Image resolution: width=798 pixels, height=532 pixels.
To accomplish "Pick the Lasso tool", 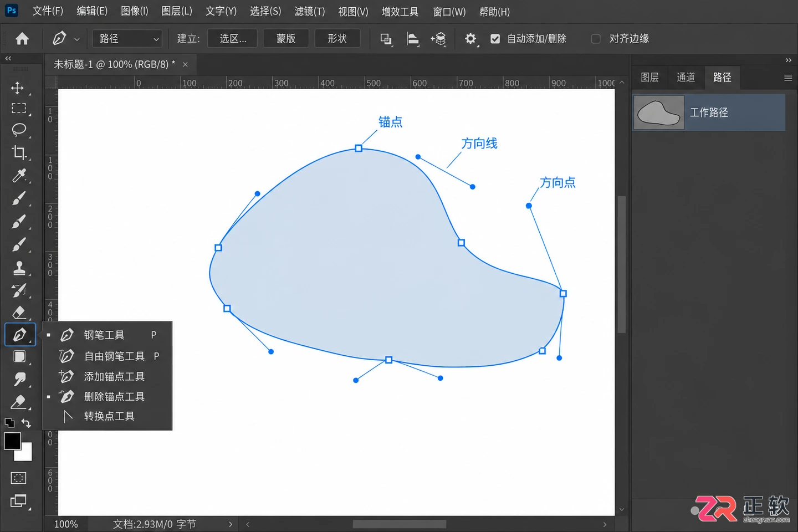I will click(19, 130).
